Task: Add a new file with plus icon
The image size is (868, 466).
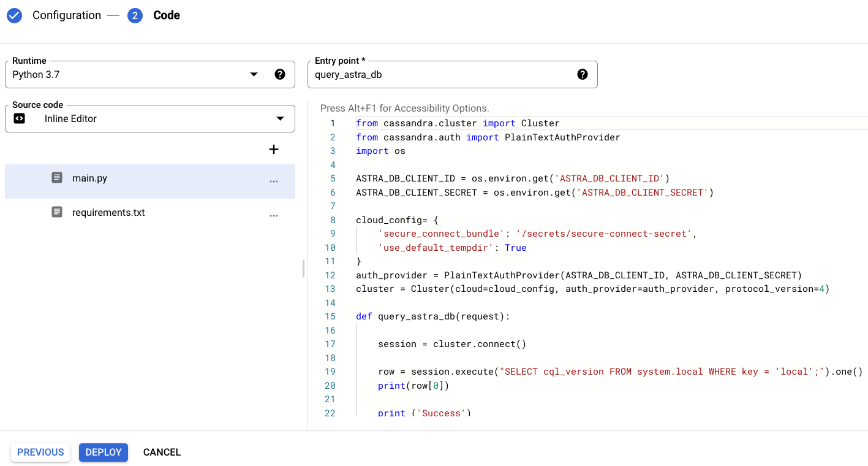Action: [274, 150]
